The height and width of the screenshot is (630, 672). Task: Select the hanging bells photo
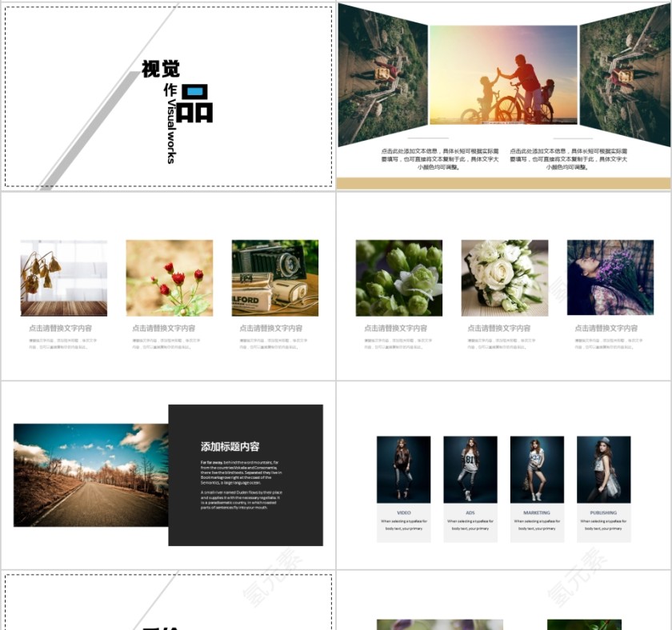tap(63, 277)
